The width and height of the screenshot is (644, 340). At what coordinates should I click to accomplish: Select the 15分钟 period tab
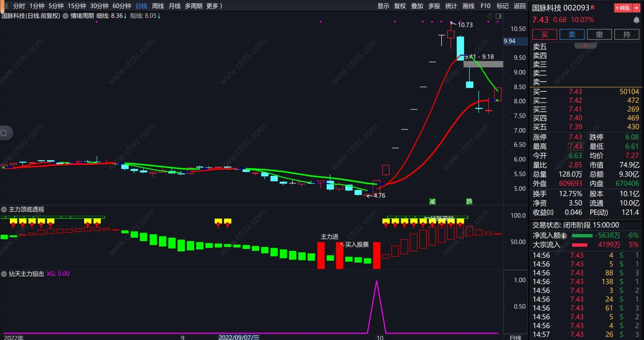[x=77, y=6]
